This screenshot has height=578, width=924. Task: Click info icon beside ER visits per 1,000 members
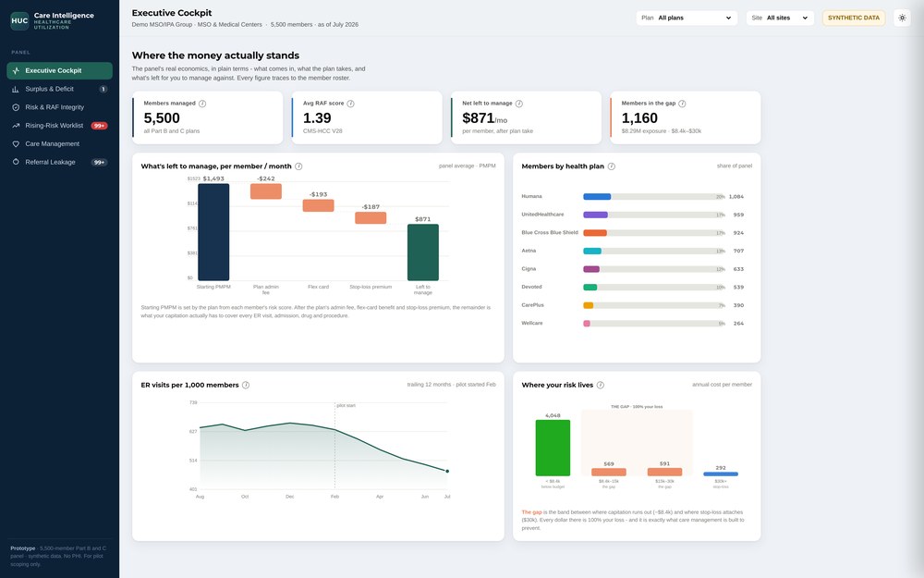point(246,385)
